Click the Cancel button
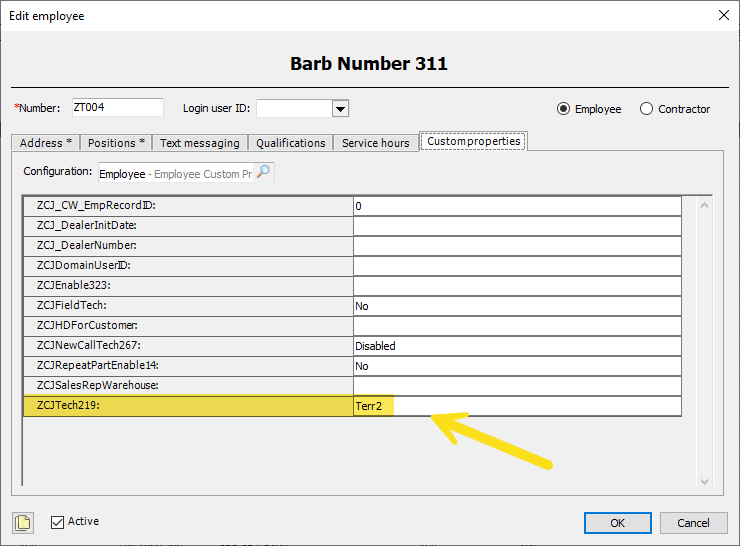The image size is (740, 546). 693,523
